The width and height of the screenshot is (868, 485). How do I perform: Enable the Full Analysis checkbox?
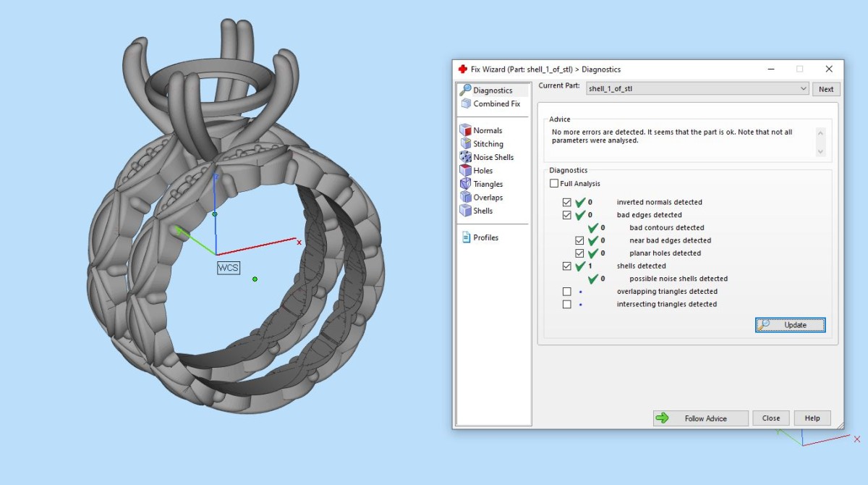[554, 184]
